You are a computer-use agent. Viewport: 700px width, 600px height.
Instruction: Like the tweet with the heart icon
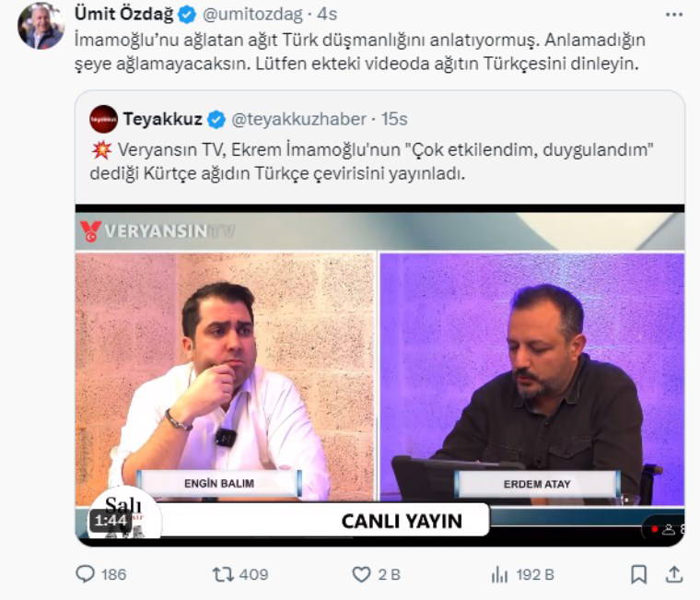(361, 574)
